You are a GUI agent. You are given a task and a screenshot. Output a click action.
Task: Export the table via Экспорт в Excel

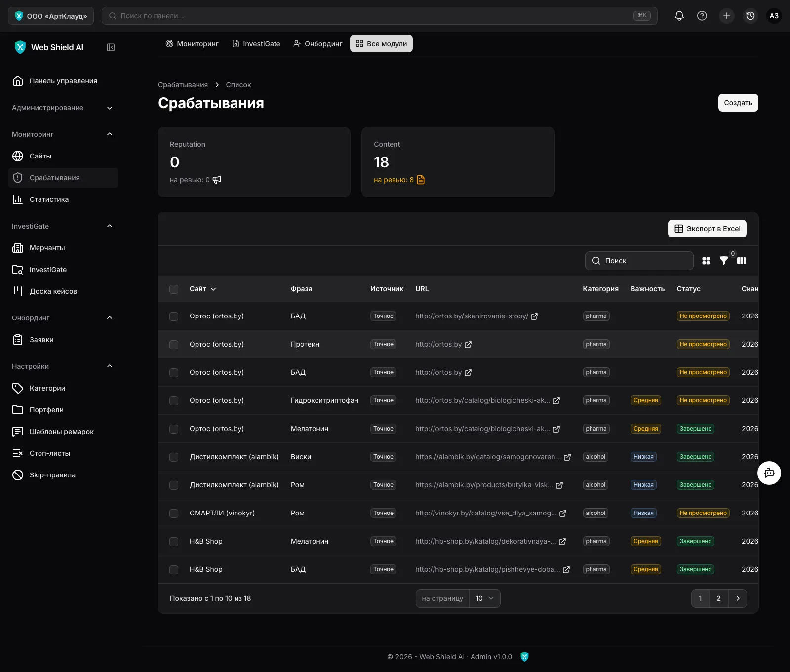point(707,229)
